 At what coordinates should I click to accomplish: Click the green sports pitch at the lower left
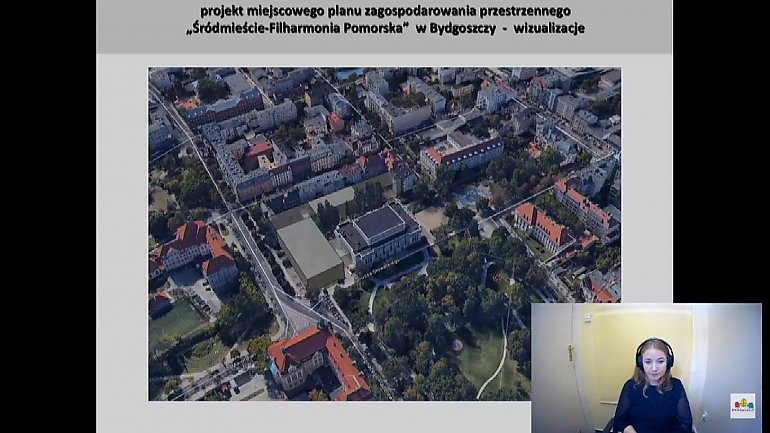[x=176, y=322]
